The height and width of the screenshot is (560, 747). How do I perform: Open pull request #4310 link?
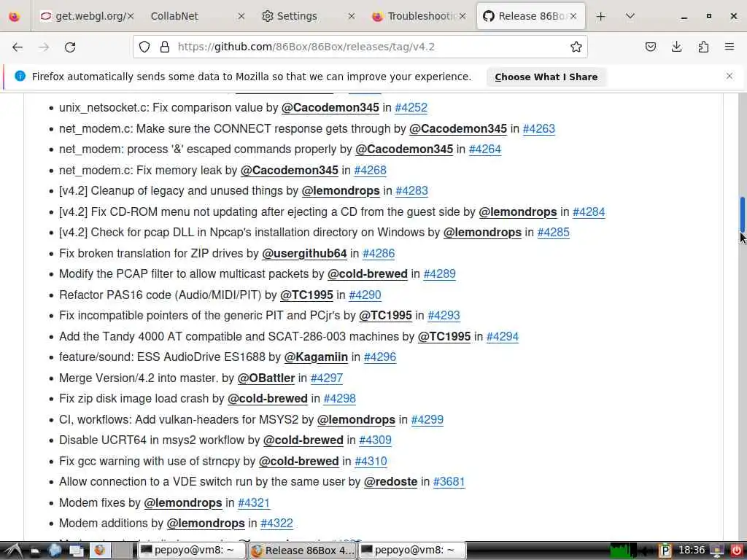[x=371, y=461]
